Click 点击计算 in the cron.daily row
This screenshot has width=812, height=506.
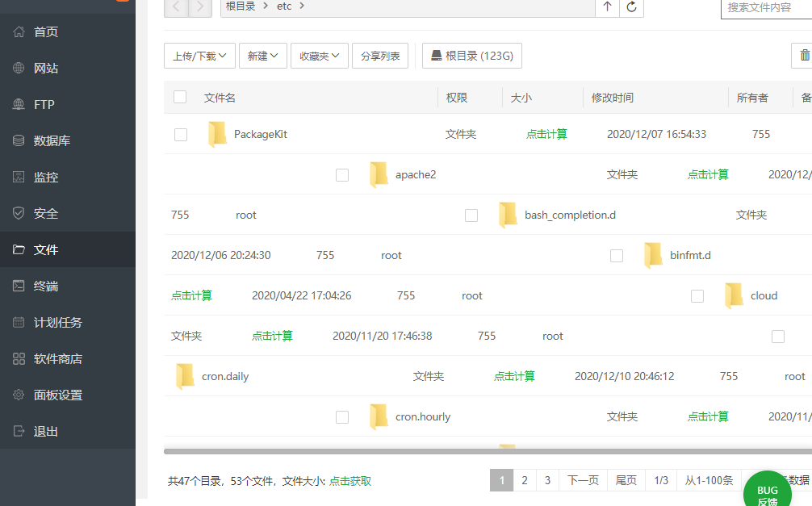(x=514, y=377)
